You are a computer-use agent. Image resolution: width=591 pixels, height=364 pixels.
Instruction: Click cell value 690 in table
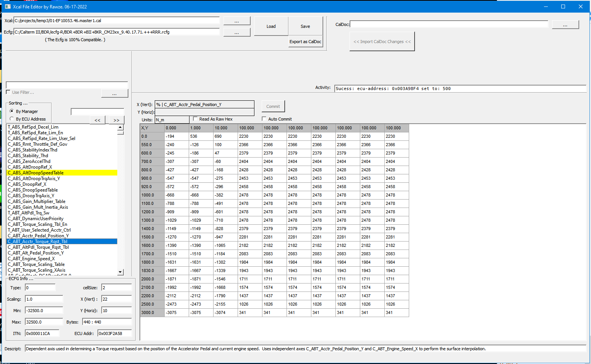coord(226,136)
